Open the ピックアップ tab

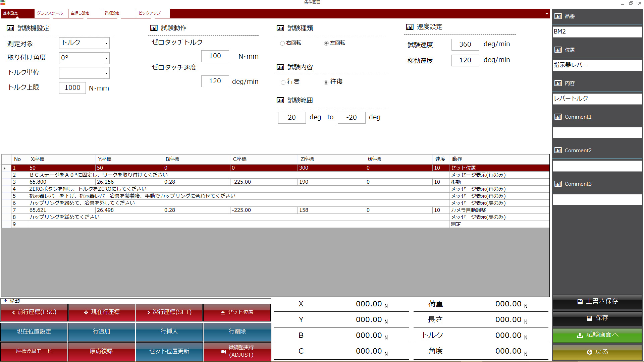(150, 13)
